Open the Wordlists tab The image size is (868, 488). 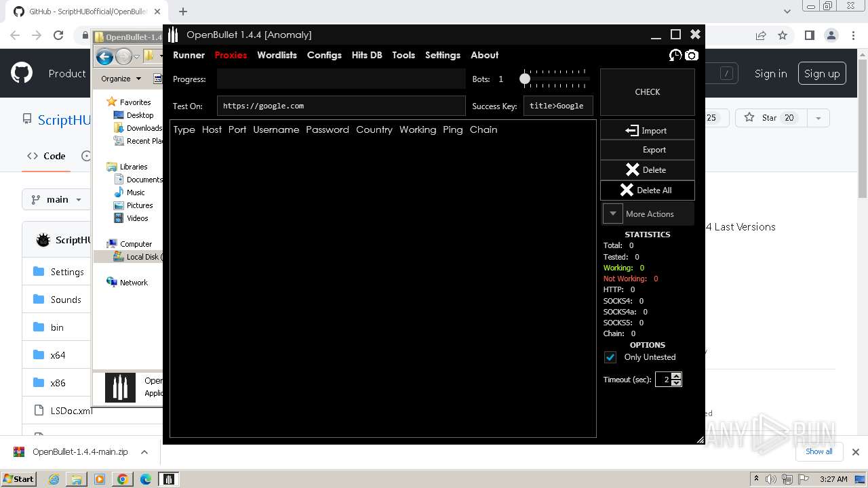pos(277,55)
